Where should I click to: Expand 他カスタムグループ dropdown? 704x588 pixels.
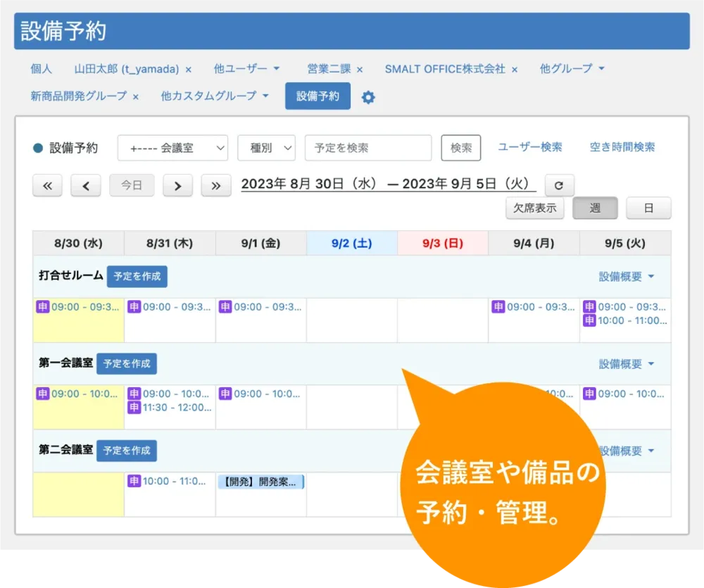(x=215, y=96)
